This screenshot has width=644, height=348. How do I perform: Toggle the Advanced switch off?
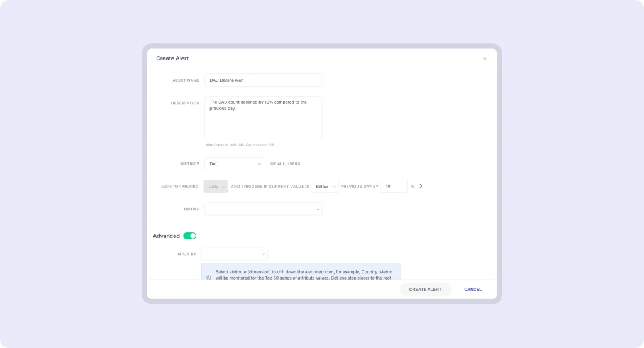tap(190, 236)
